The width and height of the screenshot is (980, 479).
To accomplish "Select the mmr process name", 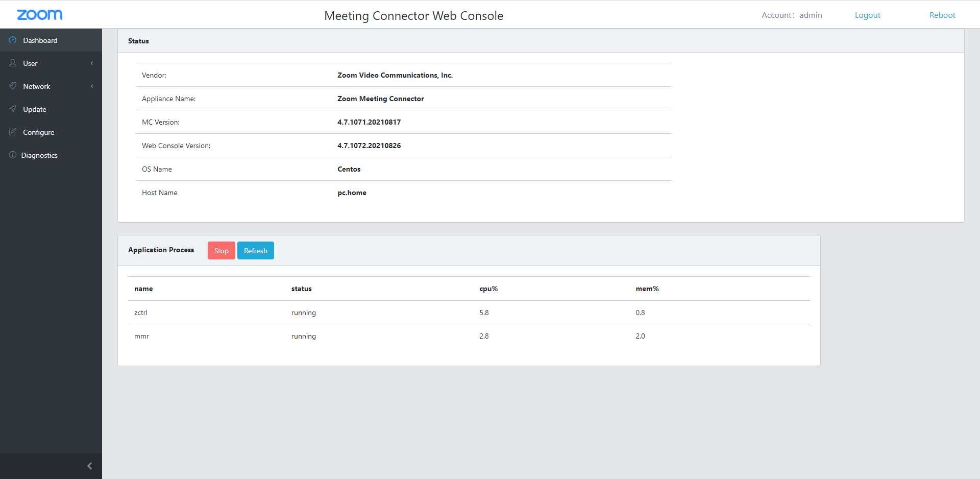I will pos(141,336).
